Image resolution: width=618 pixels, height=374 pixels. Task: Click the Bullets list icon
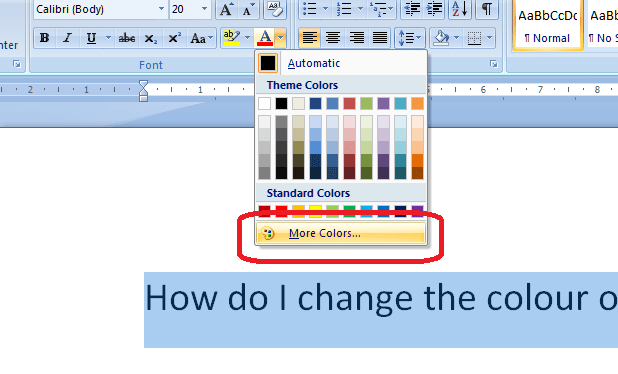(310, 9)
